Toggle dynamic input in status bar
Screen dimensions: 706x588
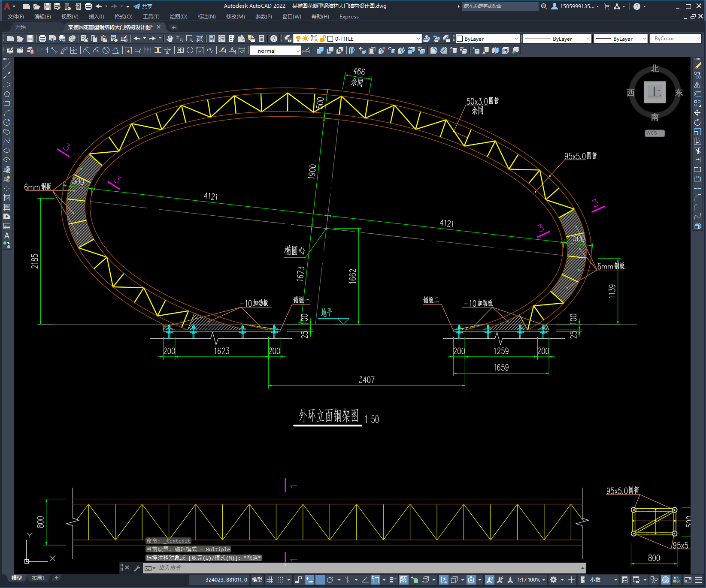tap(309, 580)
